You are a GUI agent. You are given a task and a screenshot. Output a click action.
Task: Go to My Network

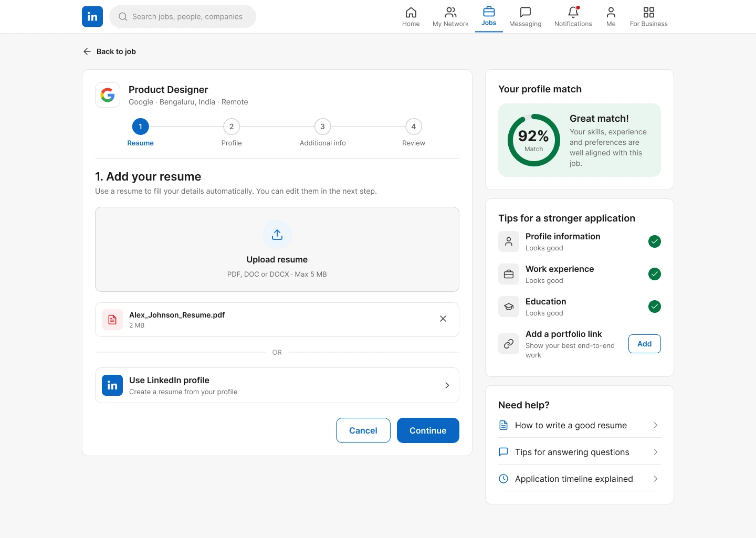(450, 17)
